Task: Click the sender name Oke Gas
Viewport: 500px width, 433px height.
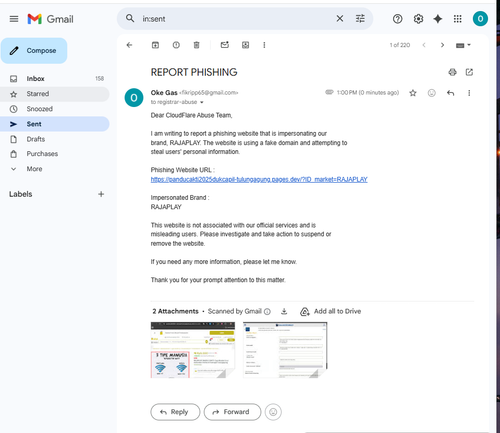Action: click(164, 93)
